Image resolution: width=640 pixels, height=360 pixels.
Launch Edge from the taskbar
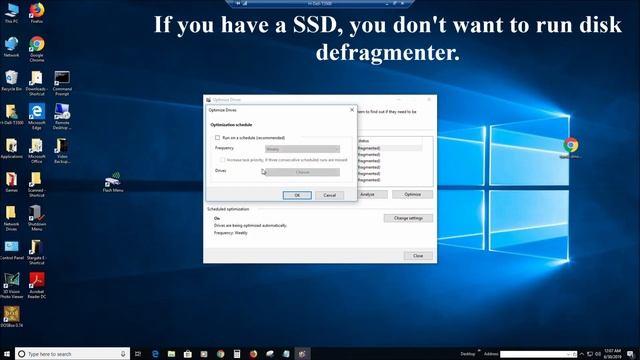155,354
